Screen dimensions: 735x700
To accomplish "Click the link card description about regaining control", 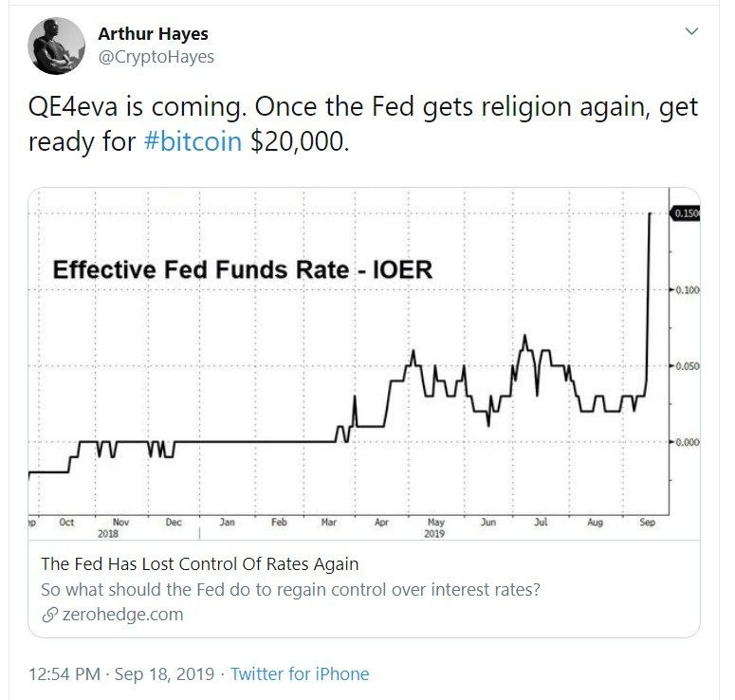I will coord(290,589).
